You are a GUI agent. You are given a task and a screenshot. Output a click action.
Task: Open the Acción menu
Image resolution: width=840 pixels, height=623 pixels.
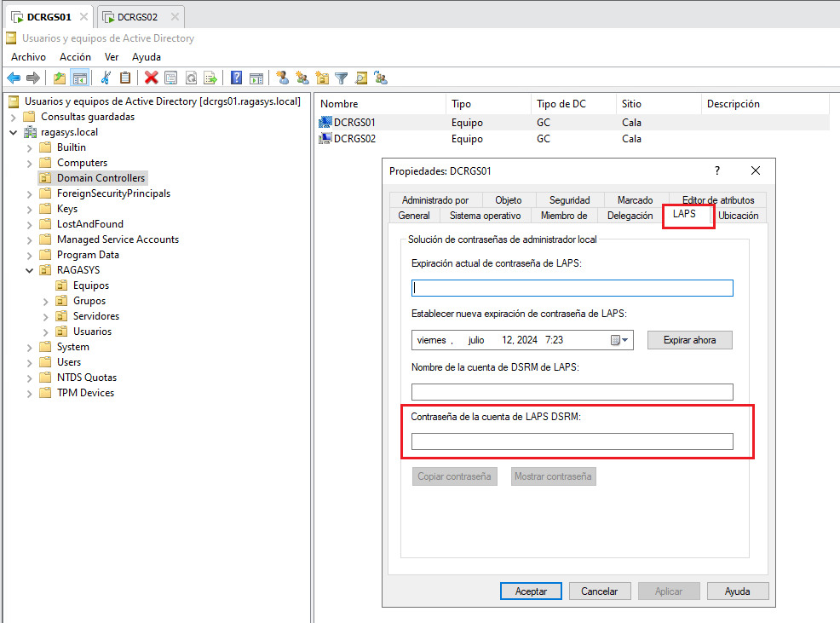tap(75, 56)
